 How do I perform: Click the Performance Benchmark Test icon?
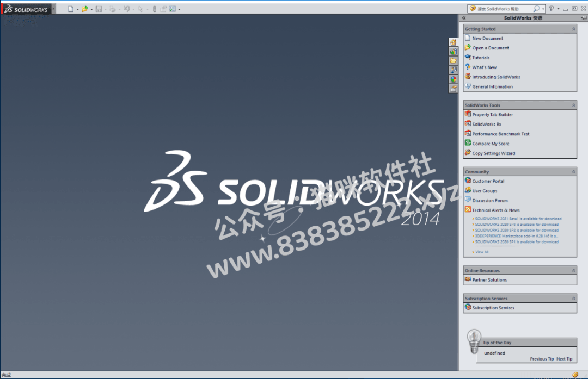tap(468, 133)
